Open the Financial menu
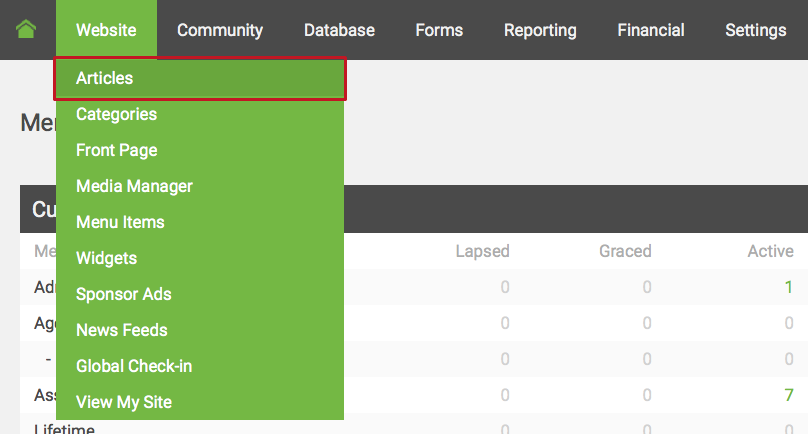808x434 pixels. click(x=651, y=30)
